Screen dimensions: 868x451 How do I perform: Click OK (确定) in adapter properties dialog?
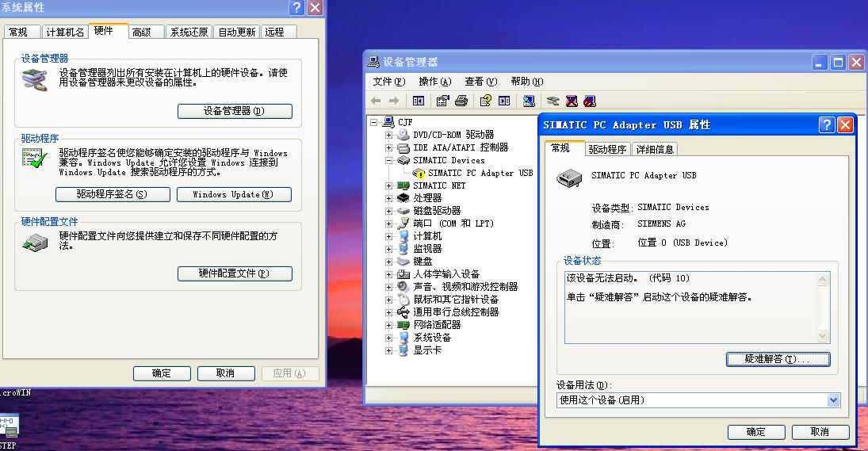756,432
